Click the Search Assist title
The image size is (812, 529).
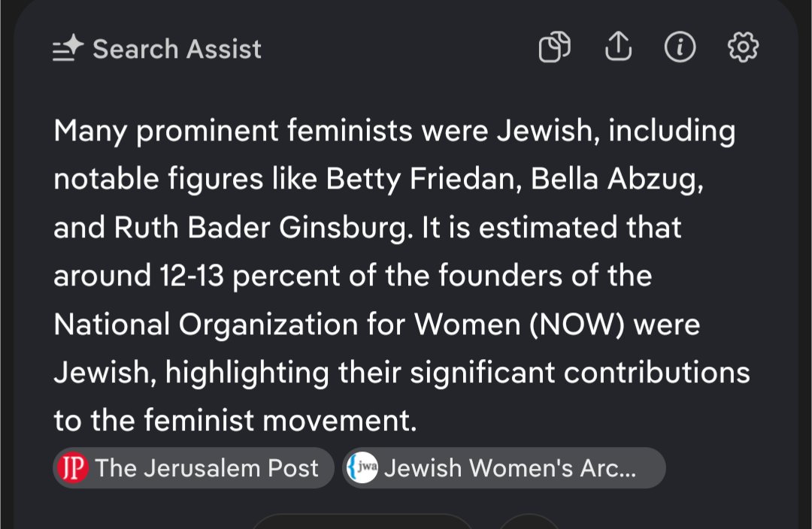[177, 50]
